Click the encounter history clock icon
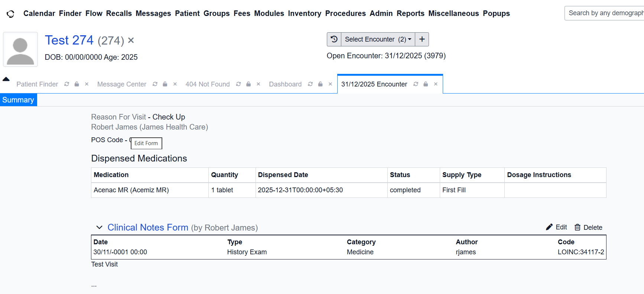 [334, 39]
